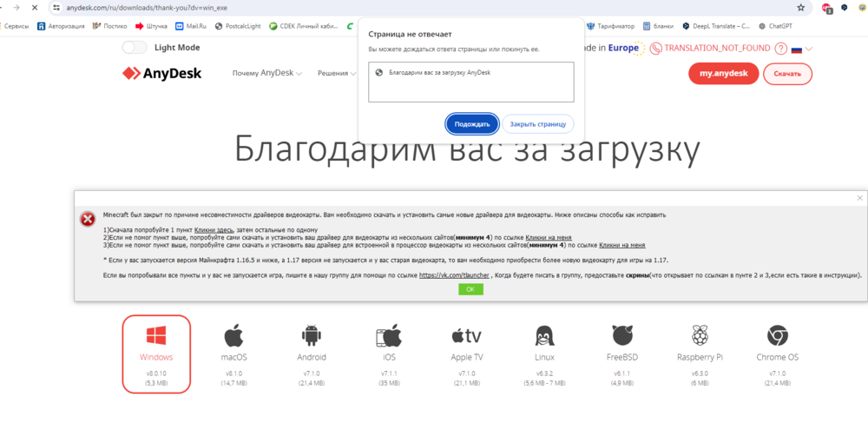Pick the FreeBSD platform icon
This screenshot has width=868, height=423.
[622, 335]
